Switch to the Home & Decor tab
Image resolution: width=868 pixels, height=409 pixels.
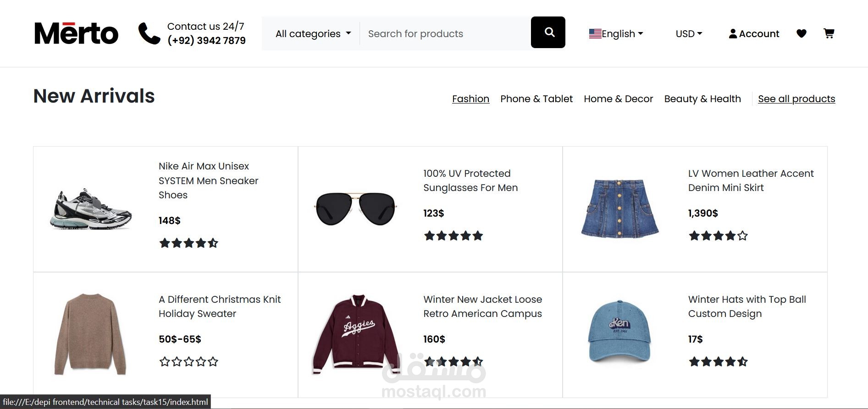618,99
